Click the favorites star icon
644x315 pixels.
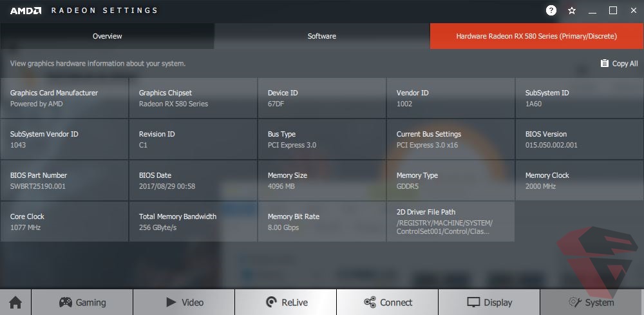(572, 11)
